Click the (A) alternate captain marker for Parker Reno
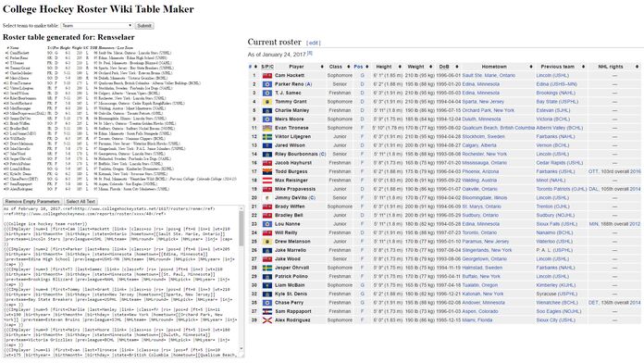Viewport: 644px width, 363px height. pyautogui.click(x=308, y=84)
